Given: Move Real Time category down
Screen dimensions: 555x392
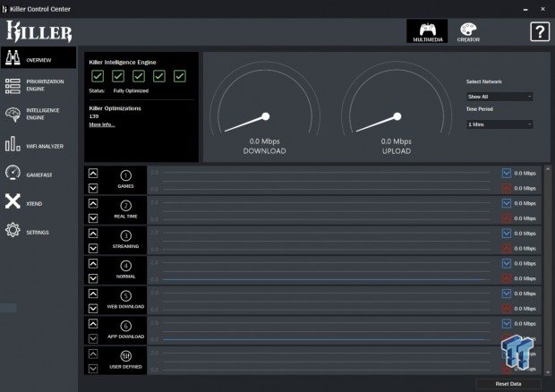Looking at the screenshot, I should point(93,218).
